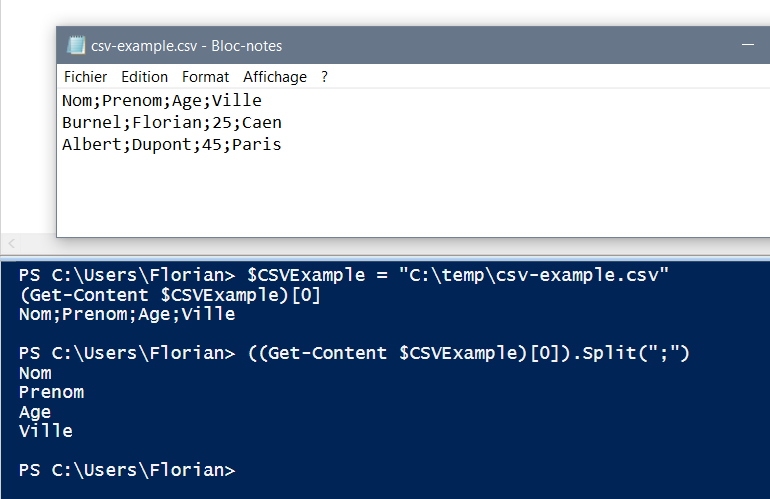Image resolution: width=770 pixels, height=499 pixels.
Task: Click the left scroll arrow below Notepad
Action: tap(11, 244)
